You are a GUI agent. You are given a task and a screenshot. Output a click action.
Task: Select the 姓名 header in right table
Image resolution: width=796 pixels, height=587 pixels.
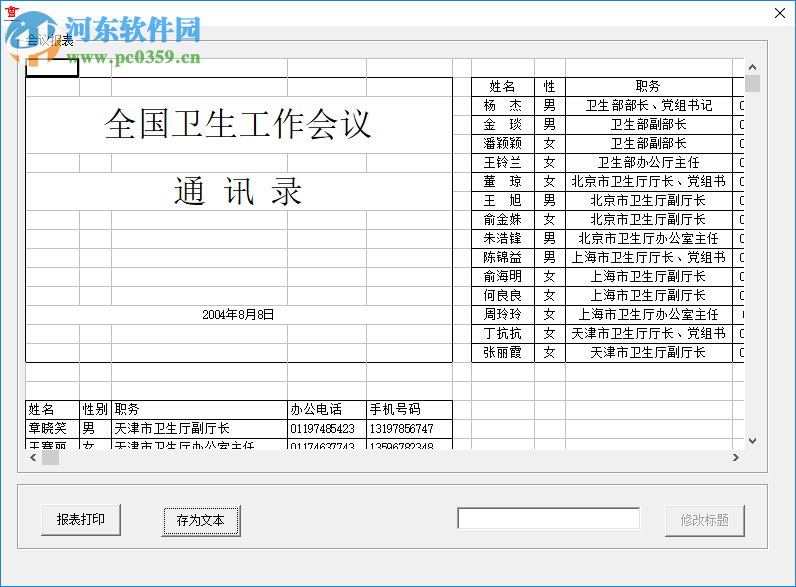point(503,86)
